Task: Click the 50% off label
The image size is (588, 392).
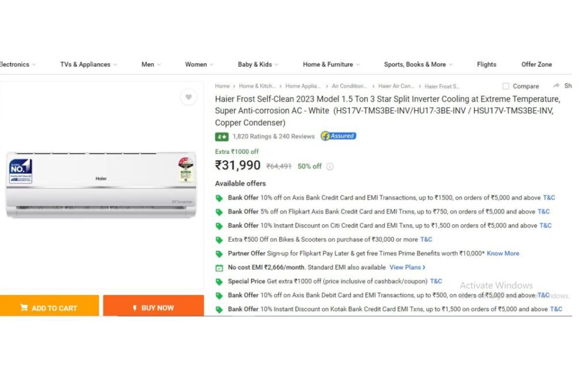Action: [310, 166]
